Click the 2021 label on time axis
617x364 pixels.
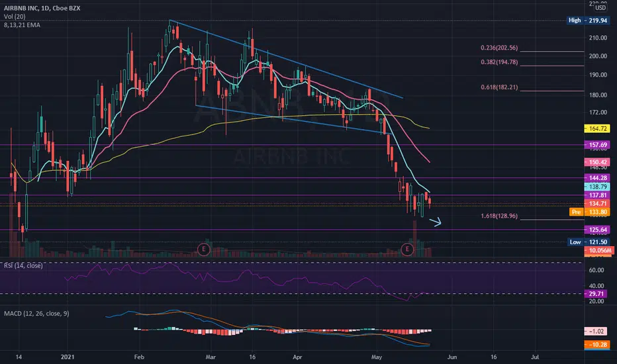[68, 357]
